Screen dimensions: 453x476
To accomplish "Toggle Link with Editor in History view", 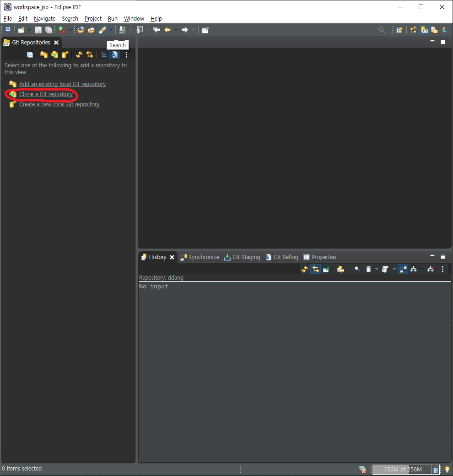I will point(316,269).
